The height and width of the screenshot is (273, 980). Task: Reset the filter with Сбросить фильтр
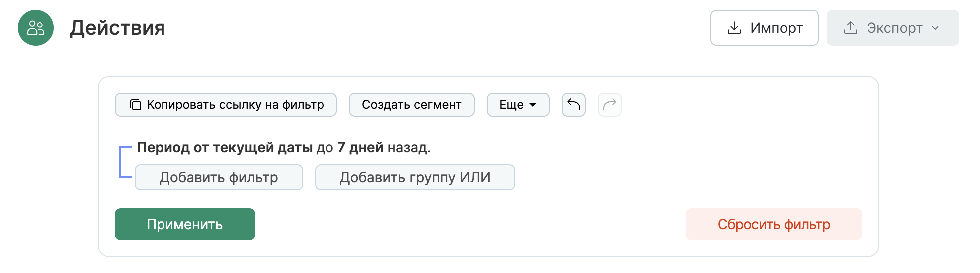tap(774, 224)
